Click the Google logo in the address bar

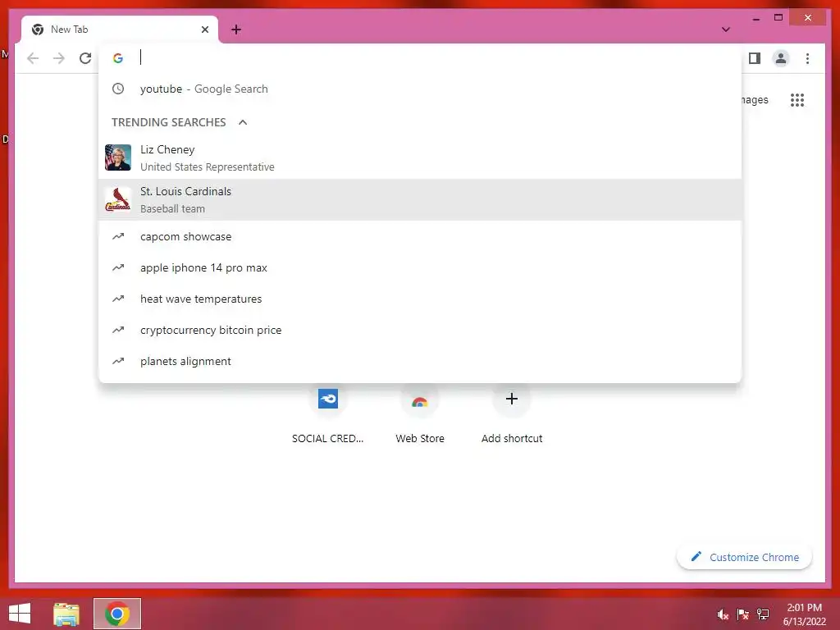coord(118,58)
